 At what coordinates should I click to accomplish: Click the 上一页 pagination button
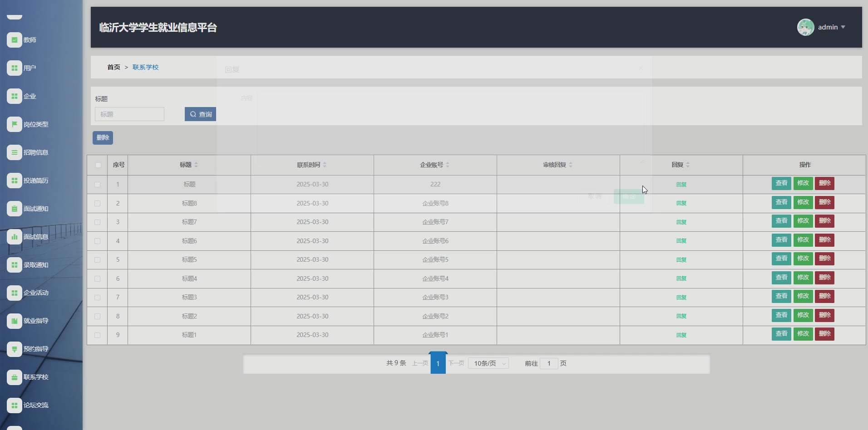tap(420, 363)
